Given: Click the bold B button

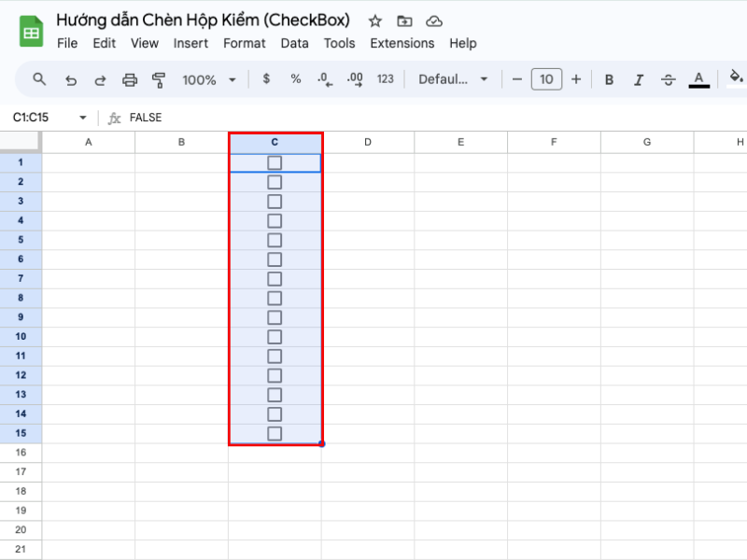Looking at the screenshot, I should tap(609, 79).
